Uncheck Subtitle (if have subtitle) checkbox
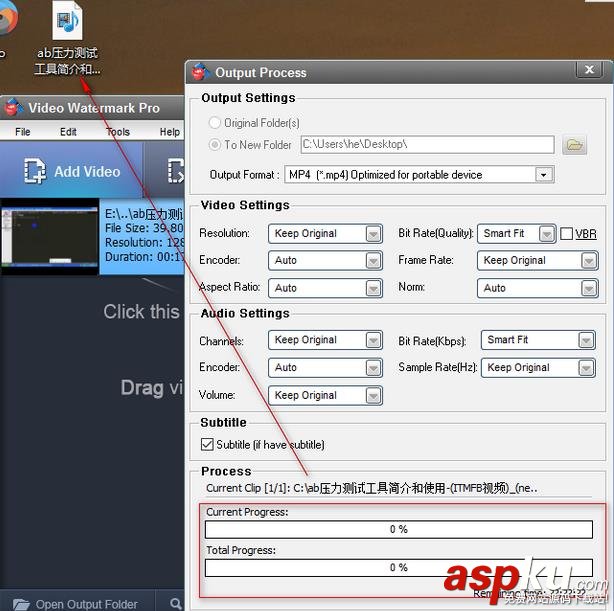This screenshot has height=611, width=614. 207,445
